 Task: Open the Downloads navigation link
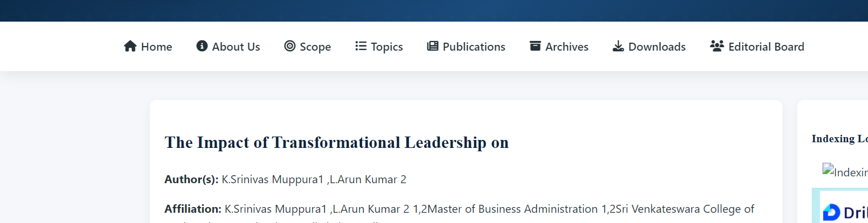pos(649,47)
